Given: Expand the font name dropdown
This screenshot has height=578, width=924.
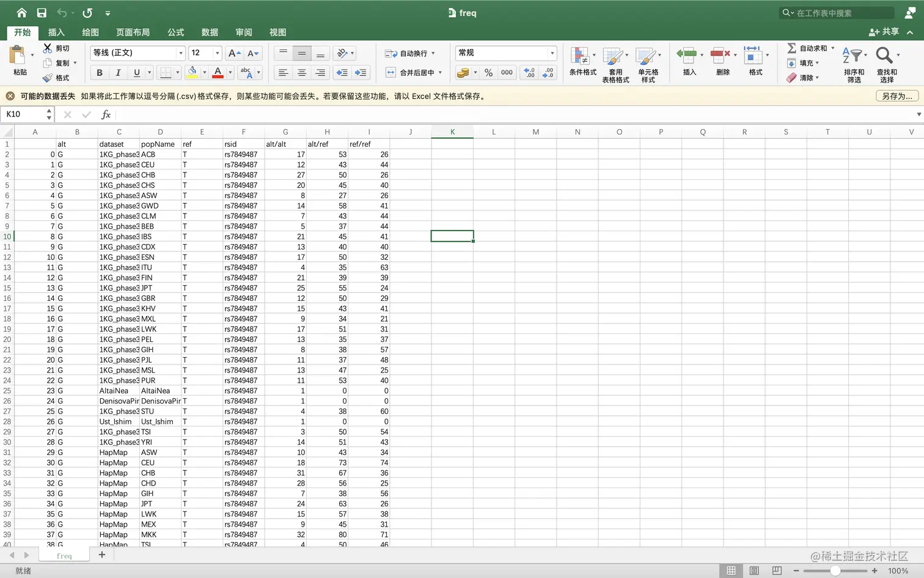Looking at the screenshot, I should pyautogui.click(x=180, y=53).
